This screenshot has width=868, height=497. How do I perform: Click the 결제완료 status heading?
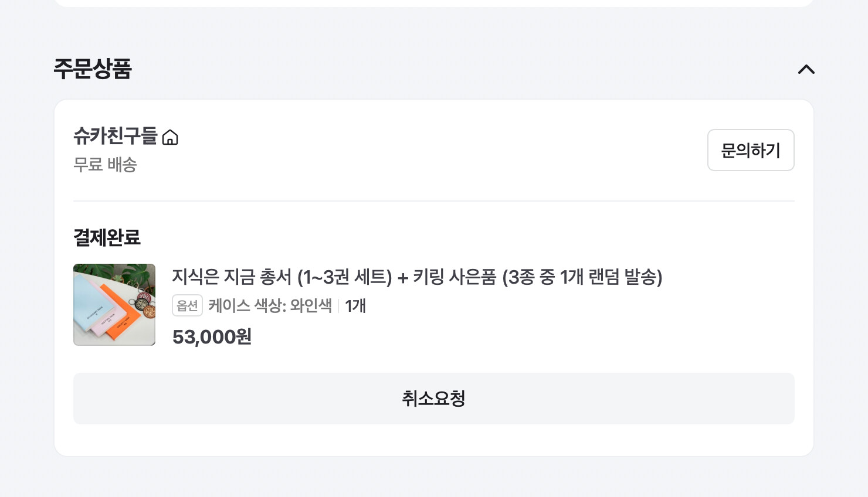point(107,237)
